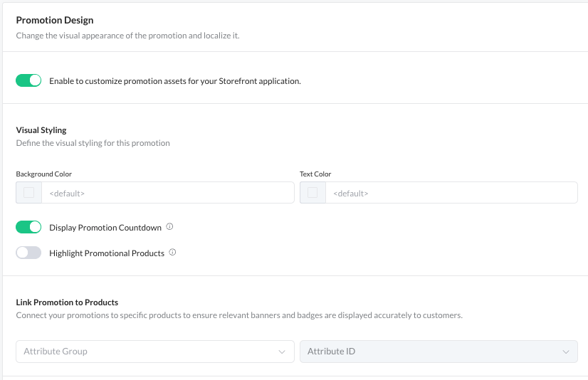588x380 pixels.
Task: Show info tooltip for Highlight Promotional Products
Action: coord(172,252)
